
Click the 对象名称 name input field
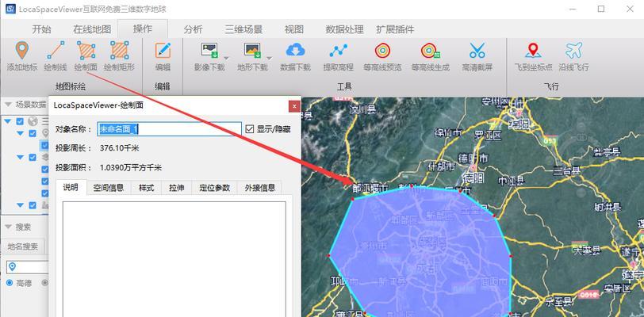pos(169,129)
